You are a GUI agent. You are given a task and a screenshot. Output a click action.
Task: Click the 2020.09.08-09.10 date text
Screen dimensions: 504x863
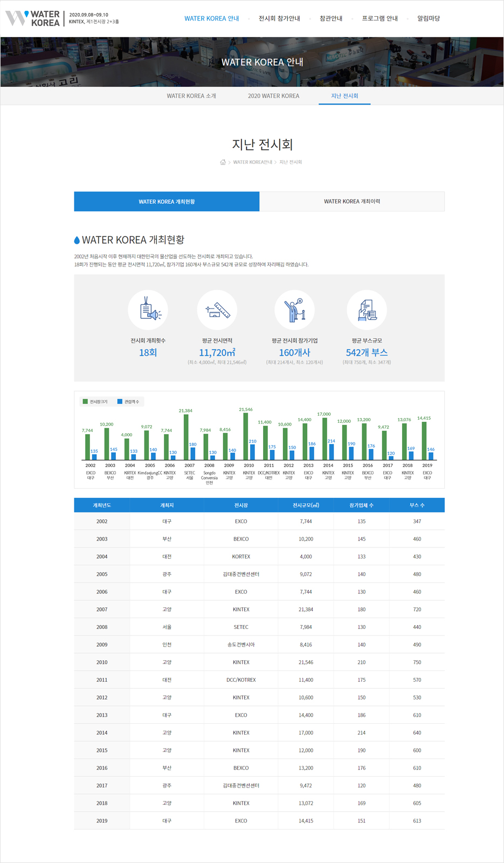coord(89,15)
